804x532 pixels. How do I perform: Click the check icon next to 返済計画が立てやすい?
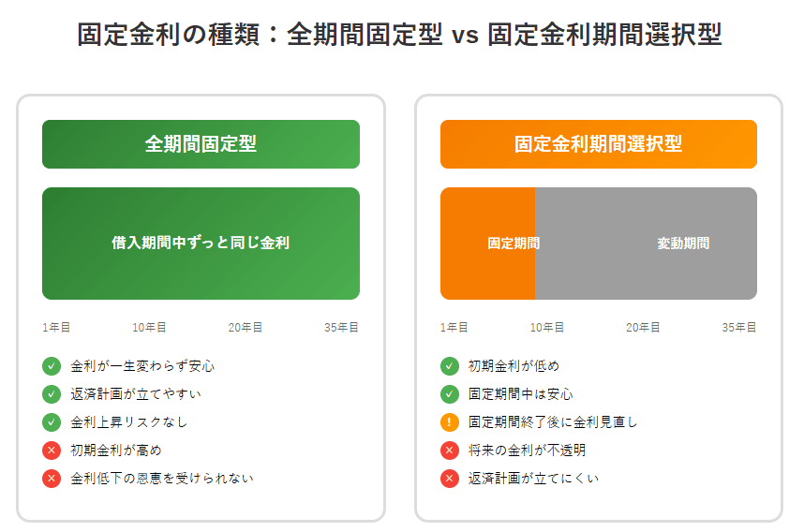point(52,394)
